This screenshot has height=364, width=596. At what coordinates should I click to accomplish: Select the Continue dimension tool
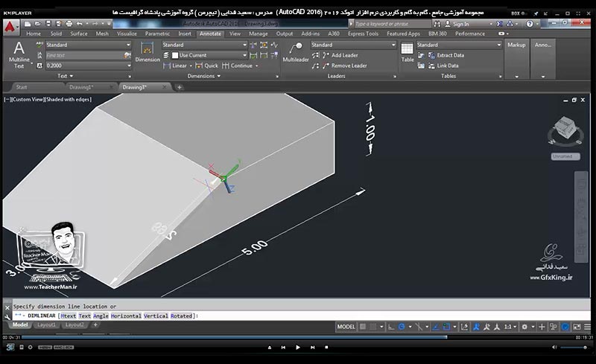click(x=238, y=66)
